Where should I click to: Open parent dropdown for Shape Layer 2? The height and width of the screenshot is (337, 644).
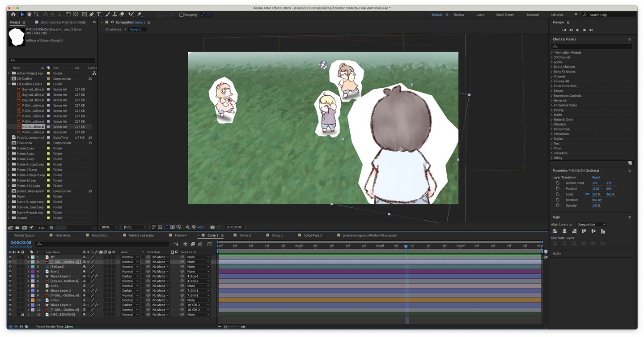pyautogui.click(x=198, y=290)
